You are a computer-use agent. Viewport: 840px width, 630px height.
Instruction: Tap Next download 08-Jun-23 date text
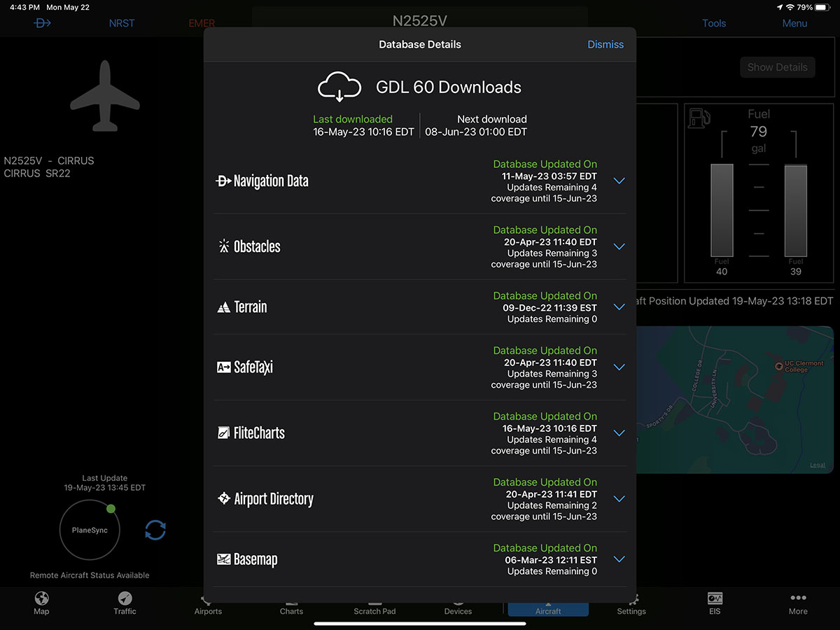point(476,132)
